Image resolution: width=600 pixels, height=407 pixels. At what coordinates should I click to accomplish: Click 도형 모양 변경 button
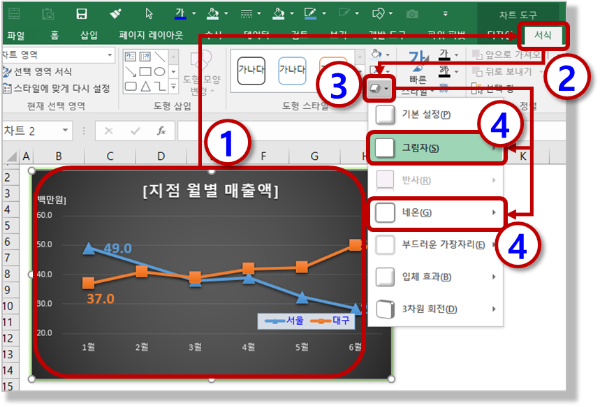point(201,74)
